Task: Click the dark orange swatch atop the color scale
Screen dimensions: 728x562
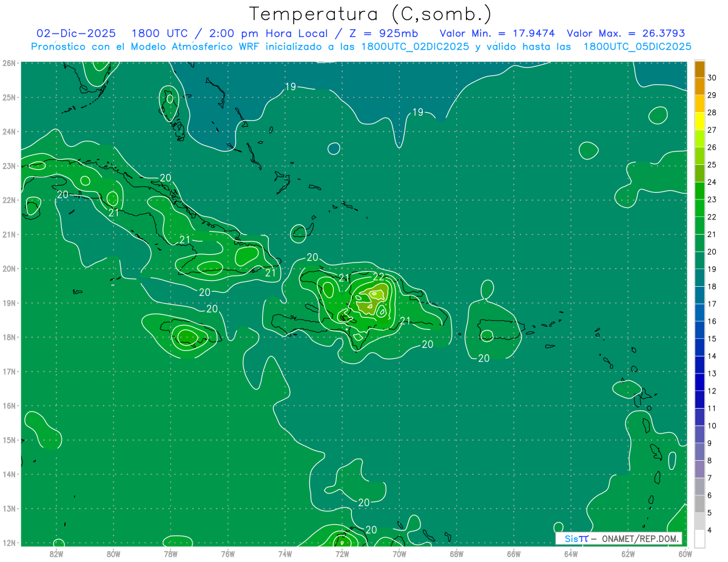Action: coord(699,69)
